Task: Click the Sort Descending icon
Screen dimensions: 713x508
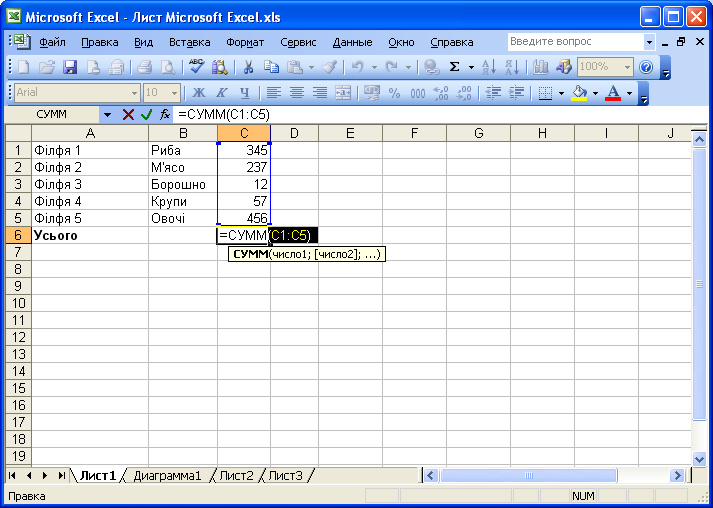Action: 512,68
